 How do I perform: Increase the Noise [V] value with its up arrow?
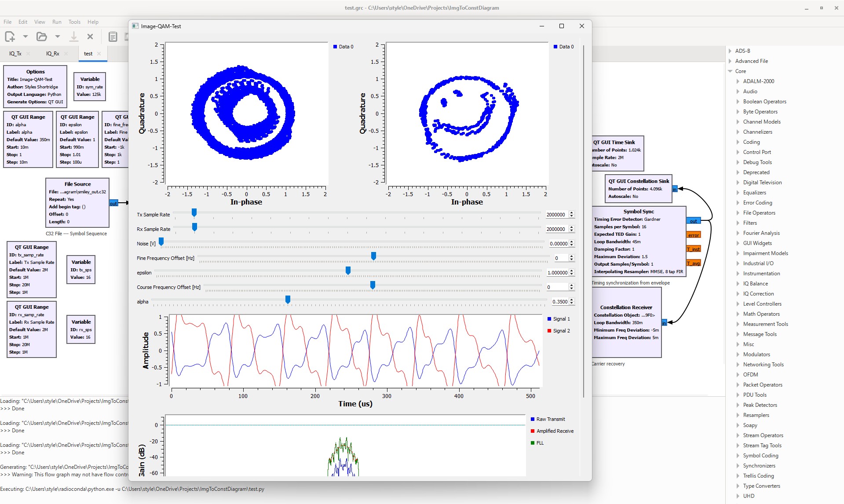pyautogui.click(x=572, y=242)
